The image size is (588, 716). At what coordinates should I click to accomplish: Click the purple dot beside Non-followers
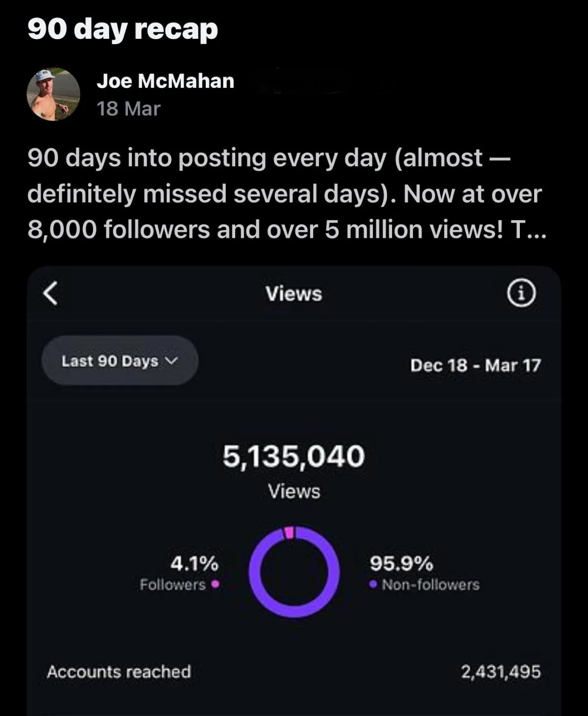374,585
